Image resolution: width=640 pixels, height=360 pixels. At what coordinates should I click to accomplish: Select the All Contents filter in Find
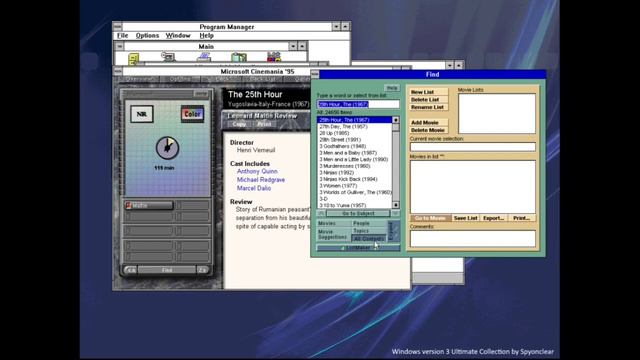click(x=369, y=238)
